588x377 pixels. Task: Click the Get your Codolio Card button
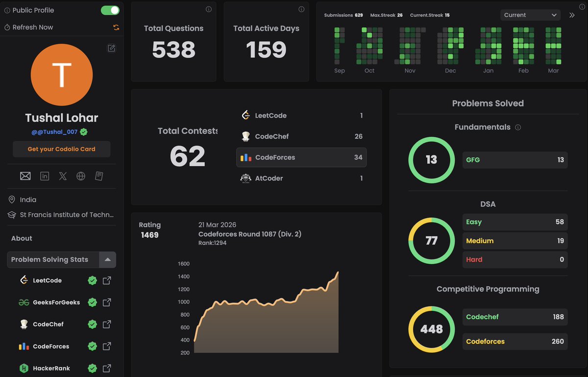tap(62, 149)
